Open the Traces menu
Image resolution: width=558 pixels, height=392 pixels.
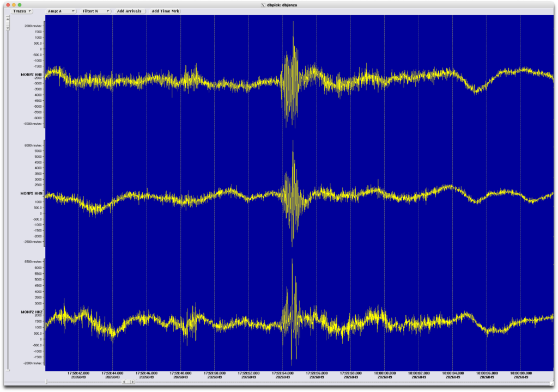tap(22, 11)
